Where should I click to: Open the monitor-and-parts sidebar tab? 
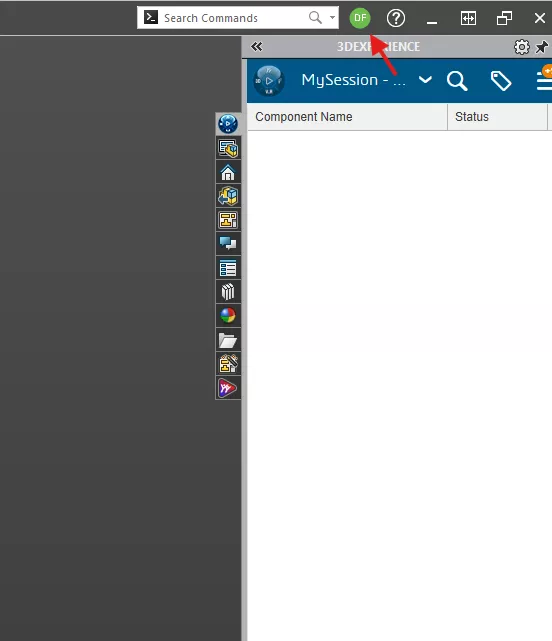228,148
